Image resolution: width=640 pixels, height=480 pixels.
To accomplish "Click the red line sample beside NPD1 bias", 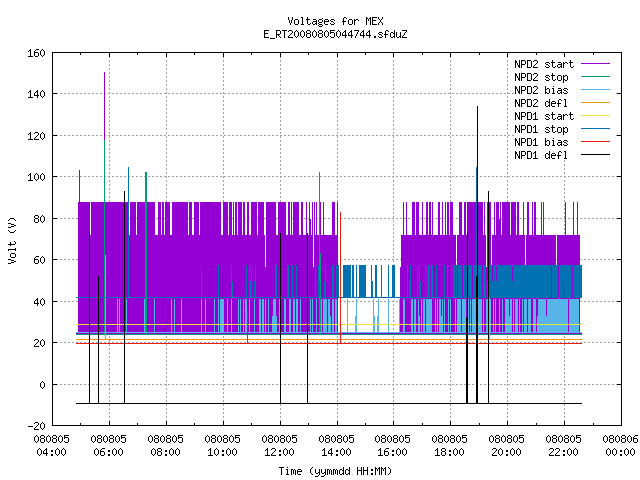I will (x=595, y=142).
